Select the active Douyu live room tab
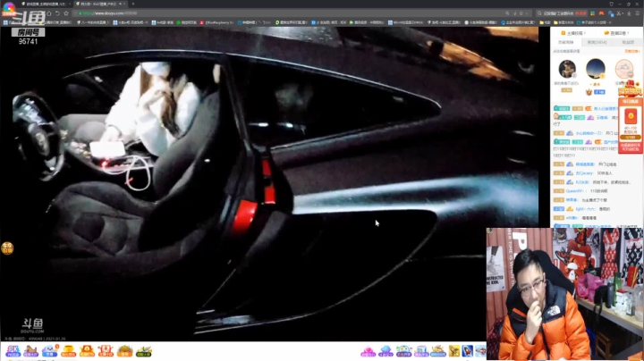The height and width of the screenshot is (361, 644). tap(100, 4)
